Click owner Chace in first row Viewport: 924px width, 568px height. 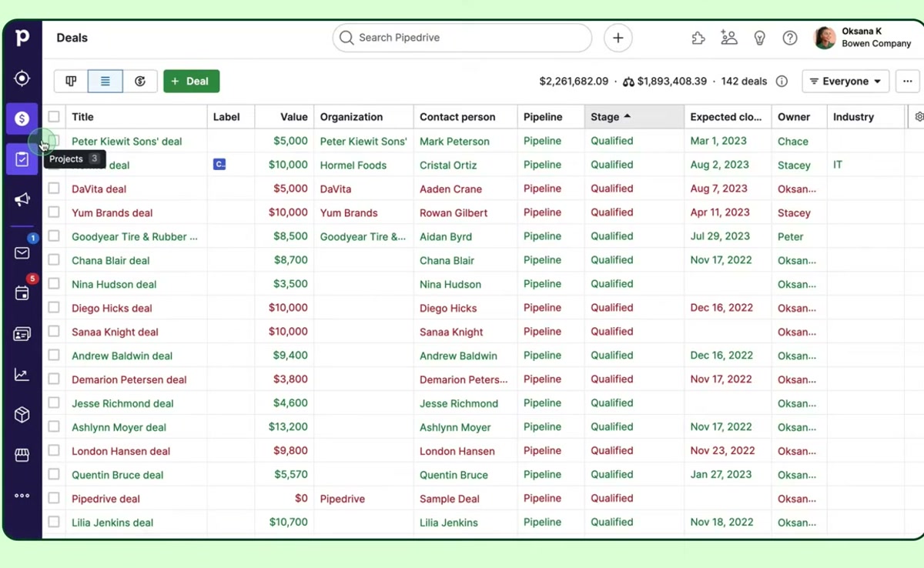[793, 142]
